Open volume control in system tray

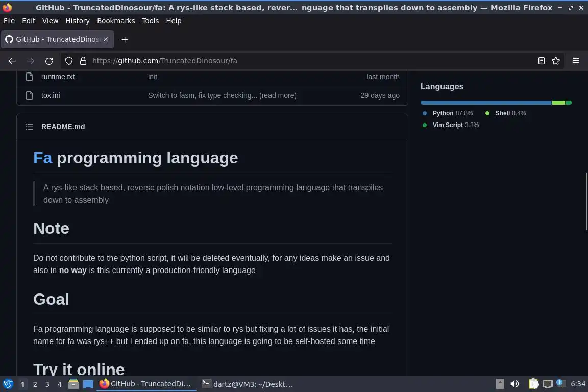click(x=514, y=384)
